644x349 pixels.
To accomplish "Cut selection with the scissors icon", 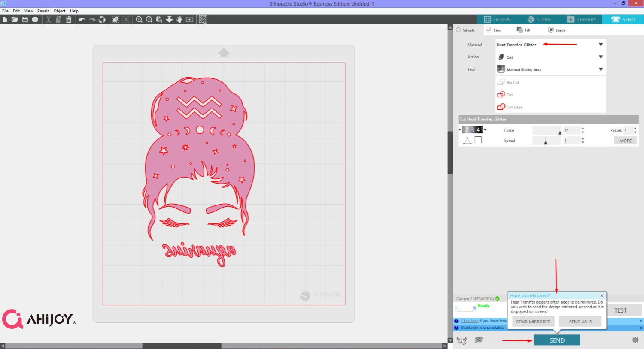I will pyautogui.click(x=49, y=20).
